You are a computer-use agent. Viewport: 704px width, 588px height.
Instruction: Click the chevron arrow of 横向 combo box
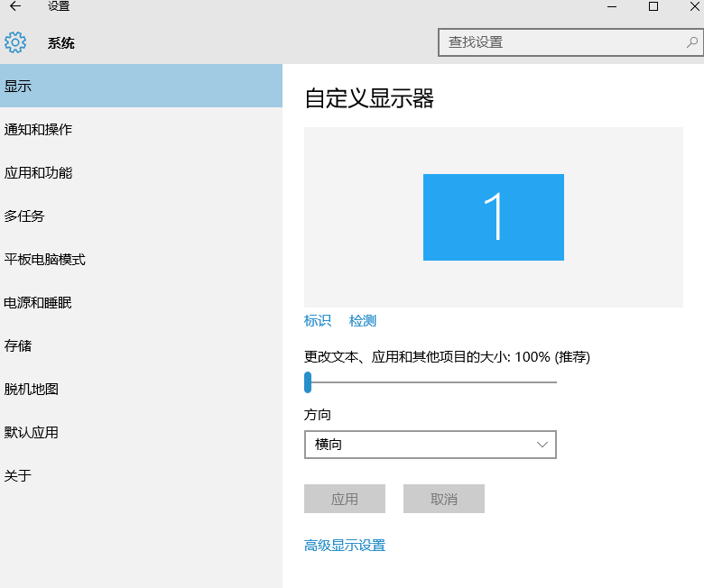[542, 445]
